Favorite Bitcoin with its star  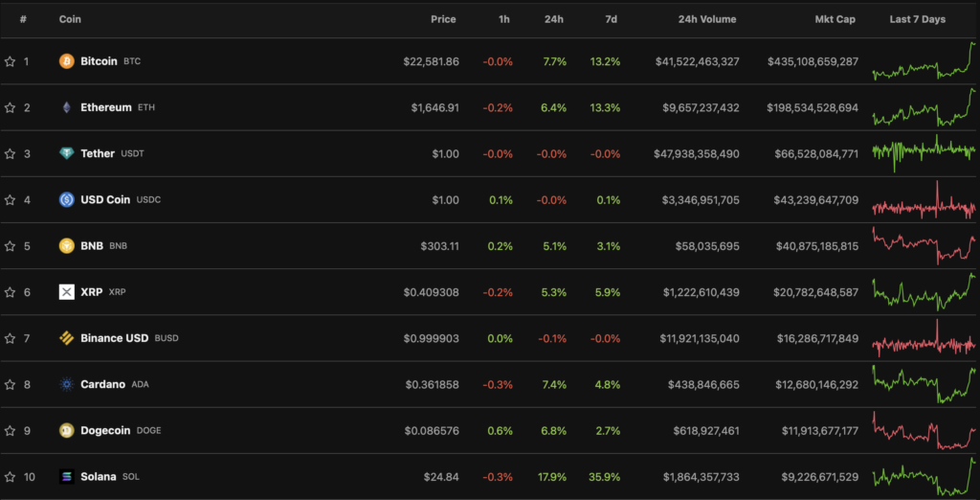coord(10,61)
